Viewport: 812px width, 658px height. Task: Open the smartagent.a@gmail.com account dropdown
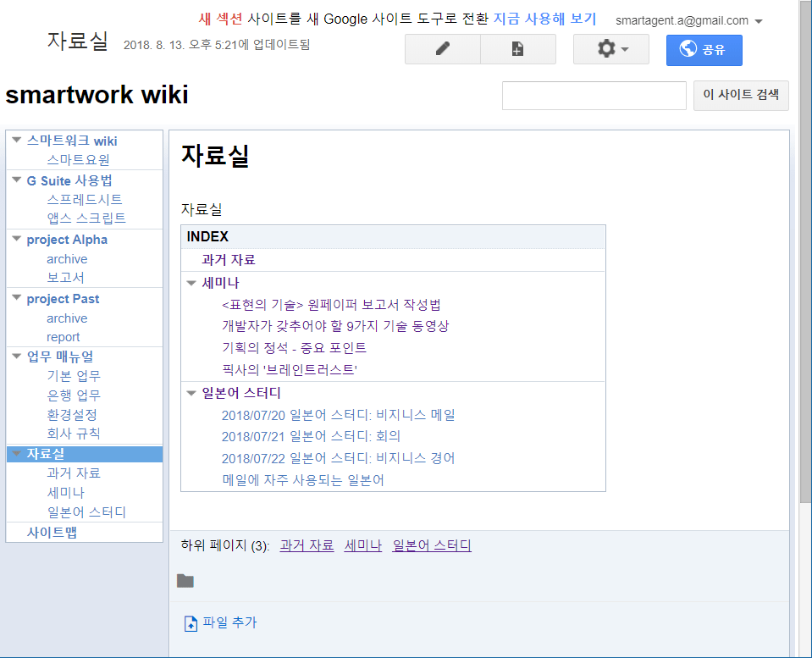click(758, 21)
